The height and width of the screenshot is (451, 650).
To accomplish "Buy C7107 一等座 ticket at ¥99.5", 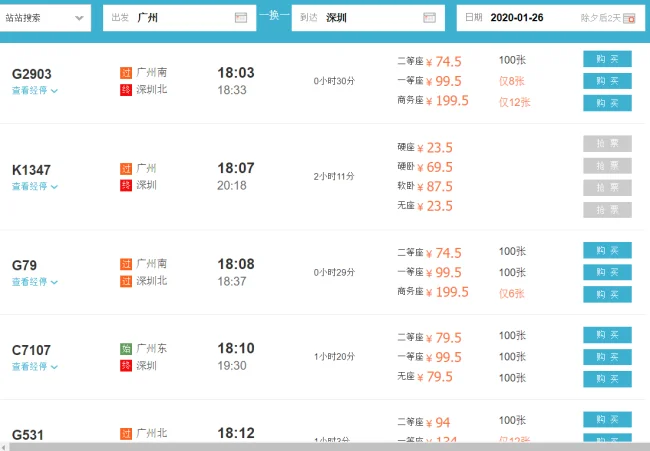I will click(x=607, y=357).
